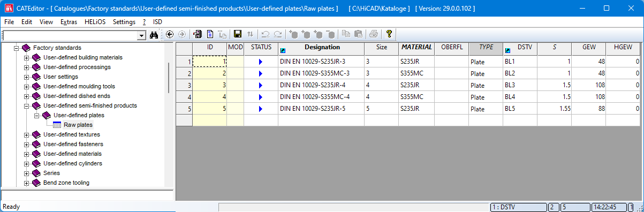Open the Edit menu
644x212 pixels.
(27, 22)
